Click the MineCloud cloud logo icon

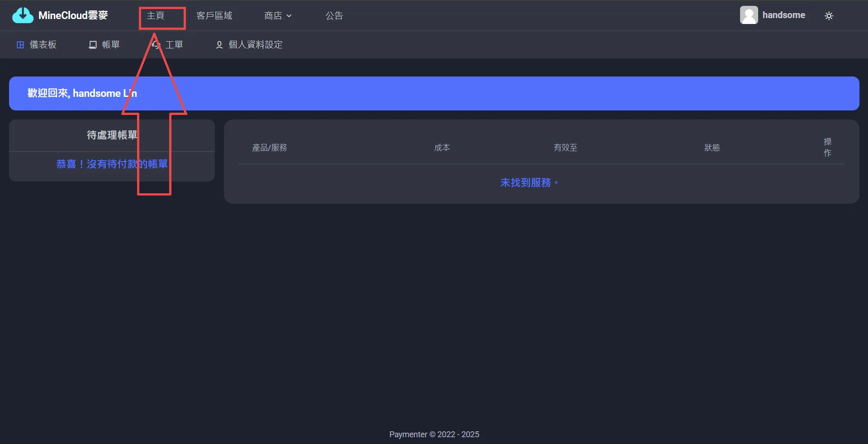pos(23,15)
